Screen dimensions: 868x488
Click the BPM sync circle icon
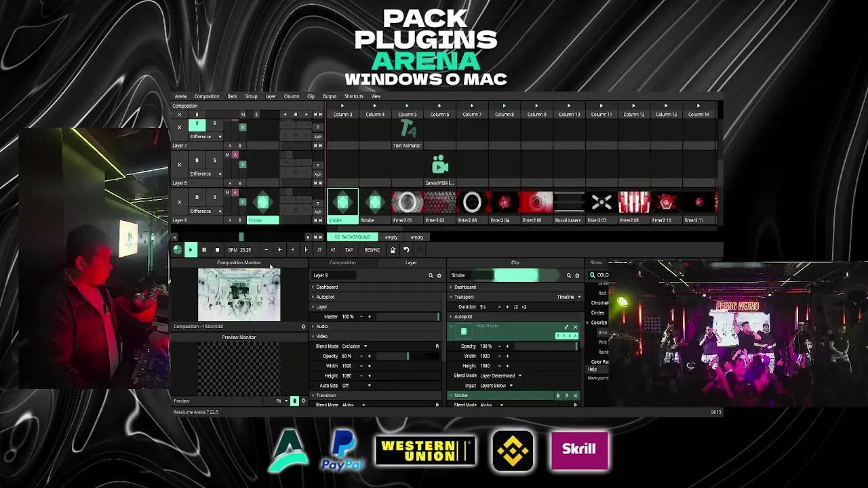(178, 250)
